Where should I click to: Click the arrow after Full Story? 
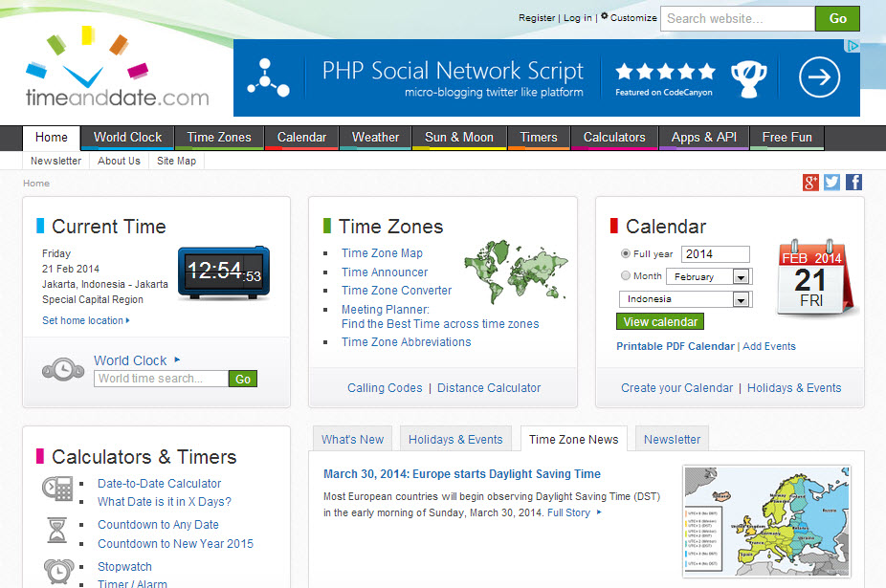tap(599, 512)
